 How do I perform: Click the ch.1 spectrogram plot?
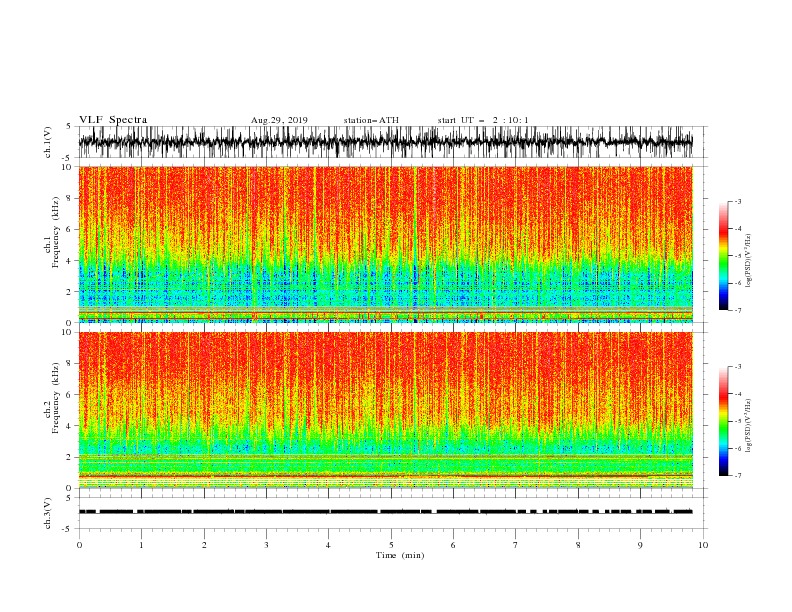[386, 244]
